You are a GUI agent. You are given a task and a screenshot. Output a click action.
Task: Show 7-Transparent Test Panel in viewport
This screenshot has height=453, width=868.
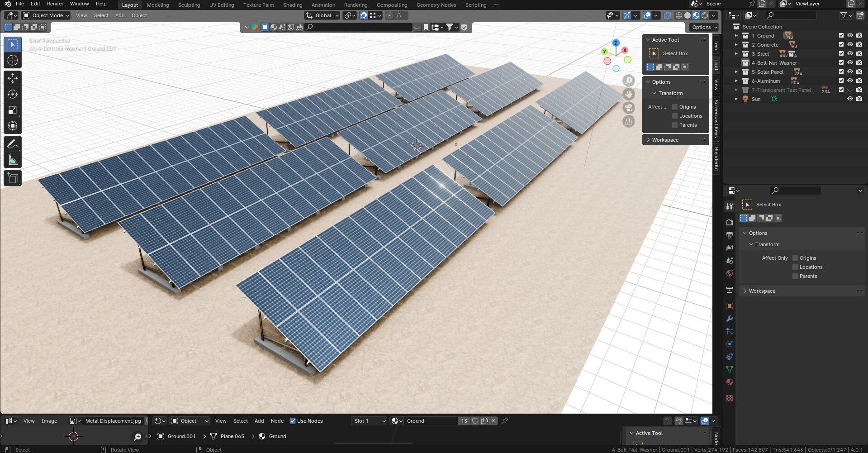[850, 90]
